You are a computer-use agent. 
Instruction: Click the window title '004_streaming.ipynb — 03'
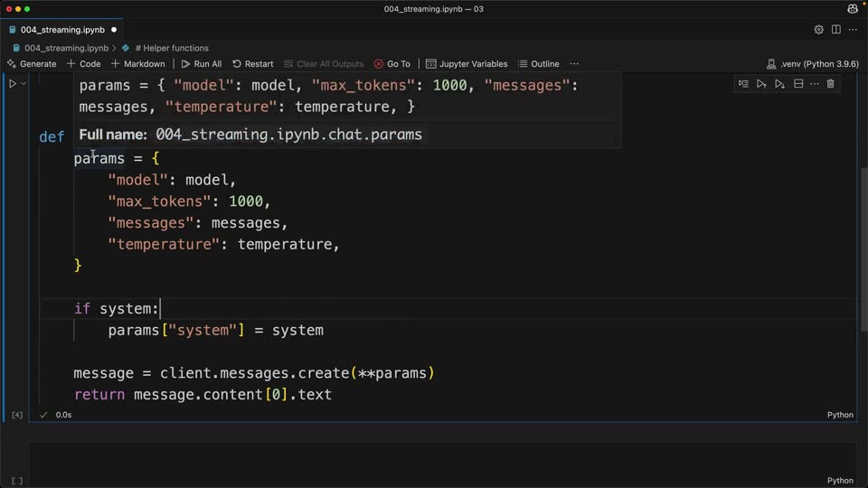click(433, 9)
